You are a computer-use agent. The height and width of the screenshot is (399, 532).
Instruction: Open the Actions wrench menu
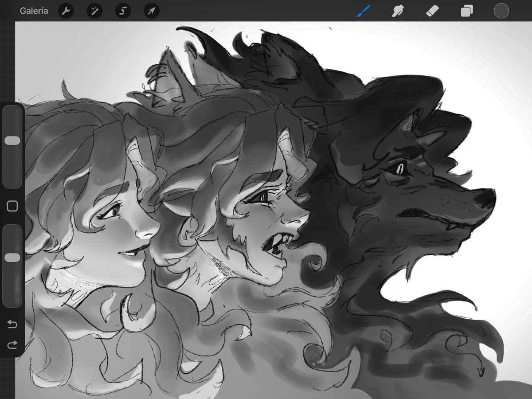pos(66,11)
